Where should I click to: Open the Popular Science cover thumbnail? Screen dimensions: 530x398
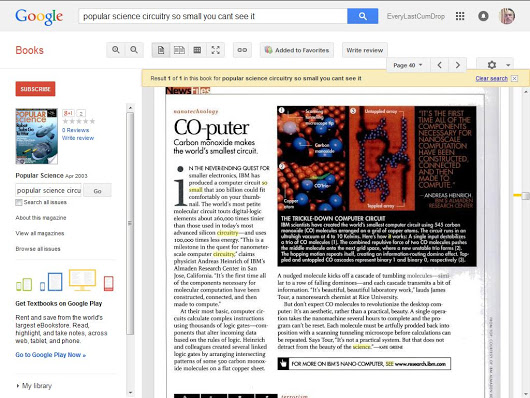tap(37, 136)
